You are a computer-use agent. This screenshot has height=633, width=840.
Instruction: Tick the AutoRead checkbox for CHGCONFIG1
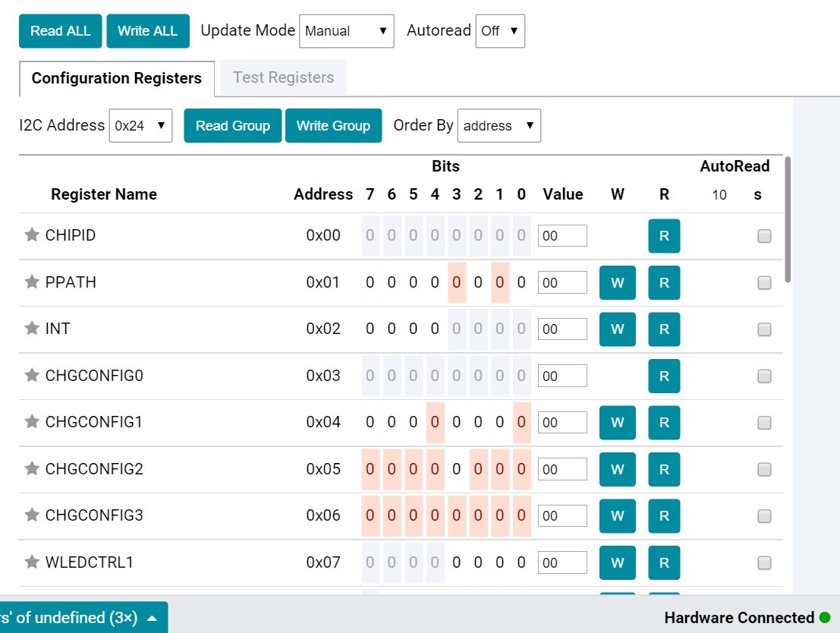764,423
